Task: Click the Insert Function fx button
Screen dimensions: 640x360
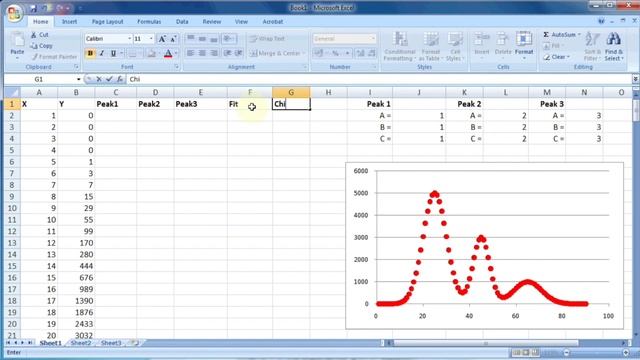Action: [x=120, y=79]
